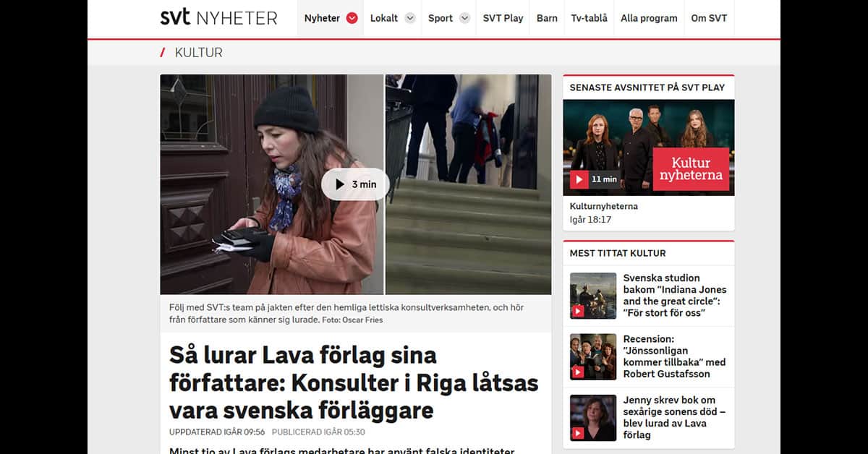Read the Svenska studion Indiana Jones article

coord(676,296)
